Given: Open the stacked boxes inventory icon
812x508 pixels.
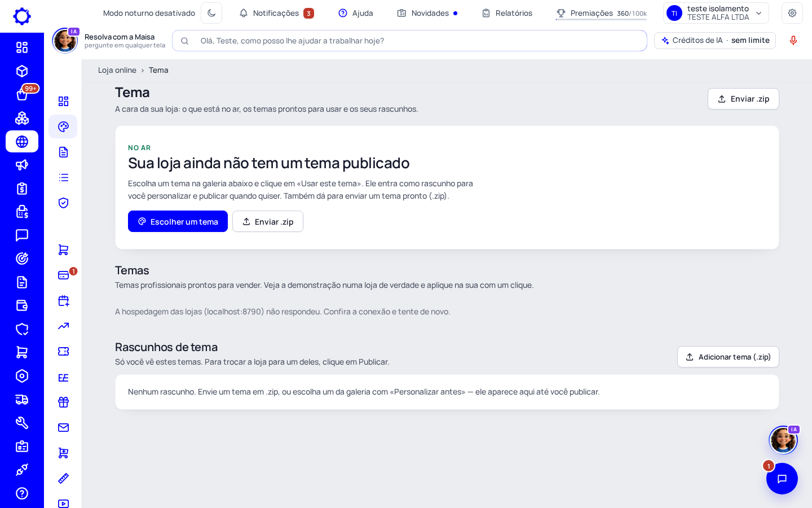Looking at the screenshot, I should [22, 118].
